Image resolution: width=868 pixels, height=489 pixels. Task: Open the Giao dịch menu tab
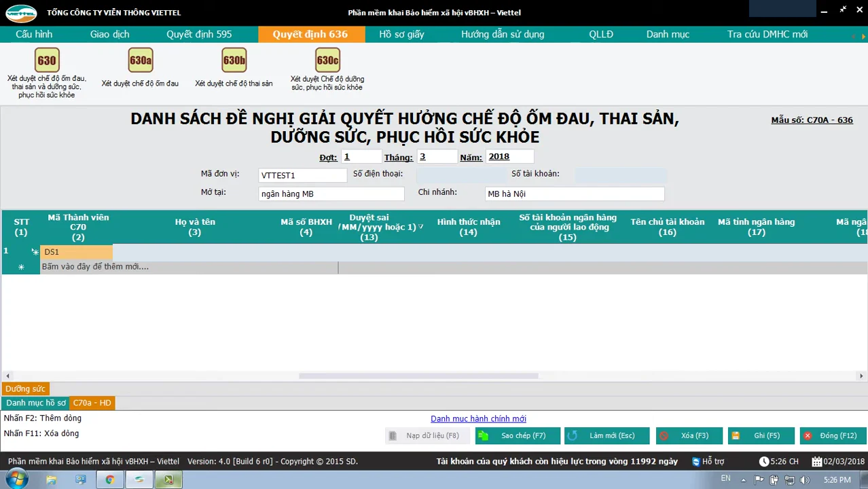pyautogui.click(x=109, y=34)
